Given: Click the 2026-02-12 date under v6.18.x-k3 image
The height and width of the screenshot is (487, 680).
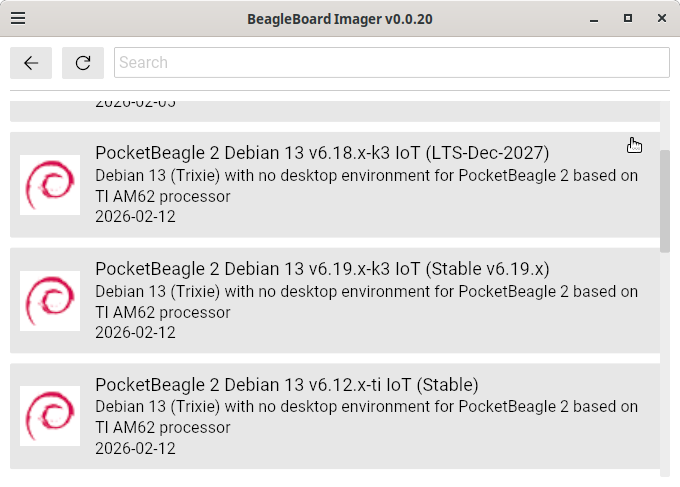Looking at the screenshot, I should click(x=135, y=217).
